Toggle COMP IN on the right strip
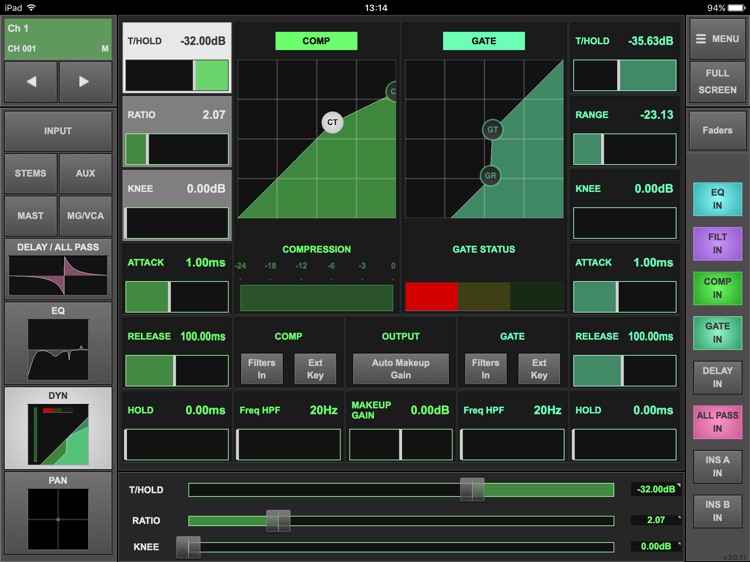 tap(717, 288)
